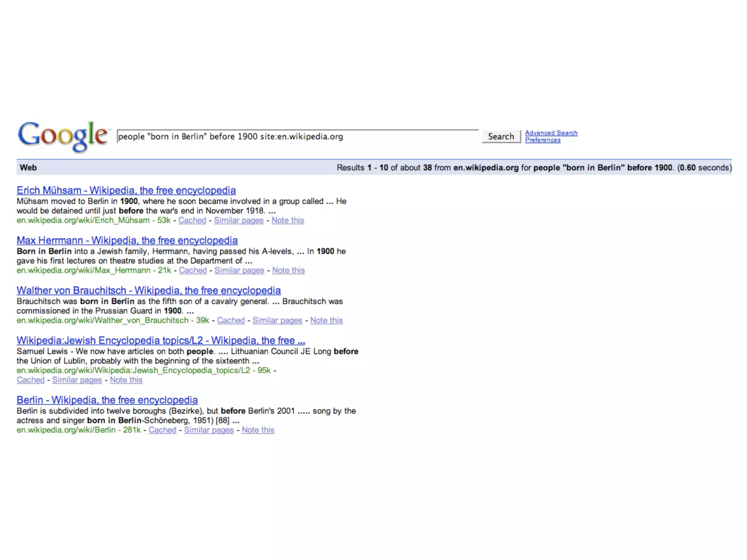Viewport: 747px width, 560px height.
Task: Click Note this for the Walther von Brauchitsch result
Action: point(326,320)
